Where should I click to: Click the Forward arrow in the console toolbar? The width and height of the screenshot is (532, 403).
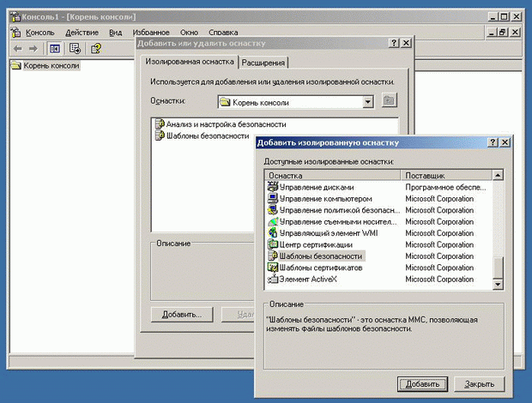click(33, 48)
